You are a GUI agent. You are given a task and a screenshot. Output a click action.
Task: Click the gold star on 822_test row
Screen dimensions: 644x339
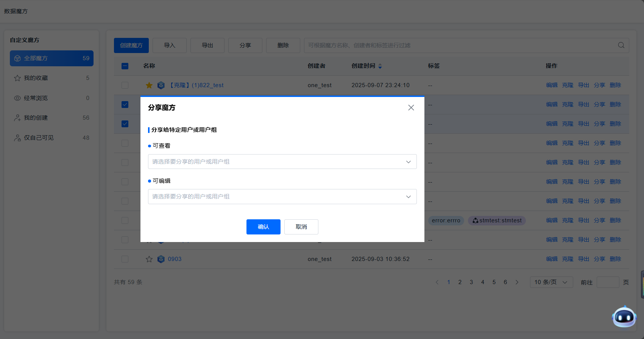tap(149, 85)
